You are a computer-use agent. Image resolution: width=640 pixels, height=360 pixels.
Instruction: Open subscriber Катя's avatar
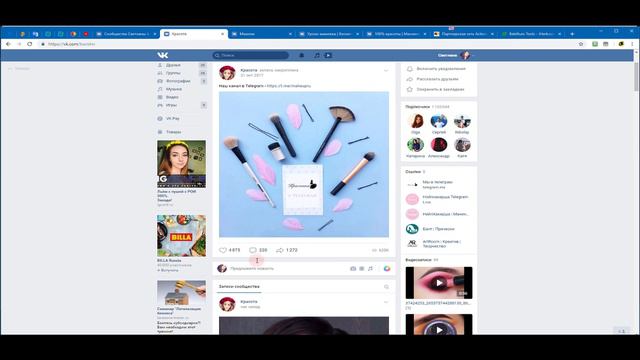(x=462, y=144)
